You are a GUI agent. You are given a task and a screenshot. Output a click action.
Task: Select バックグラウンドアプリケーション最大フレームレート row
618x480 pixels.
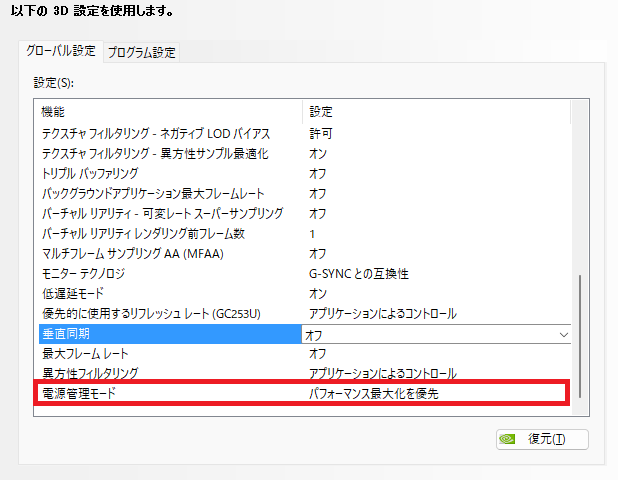click(305, 193)
